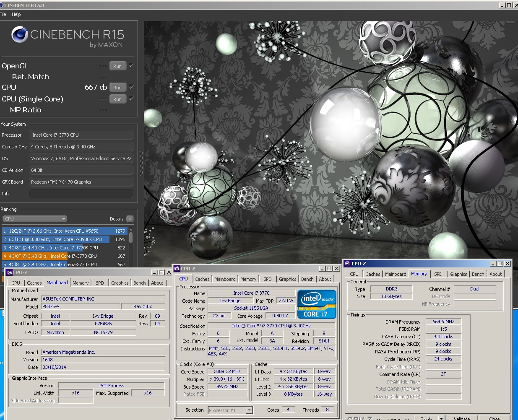This screenshot has height=420, width=518.
Task: Click the Cinebench R15 sphere logo
Action: tap(20, 34)
